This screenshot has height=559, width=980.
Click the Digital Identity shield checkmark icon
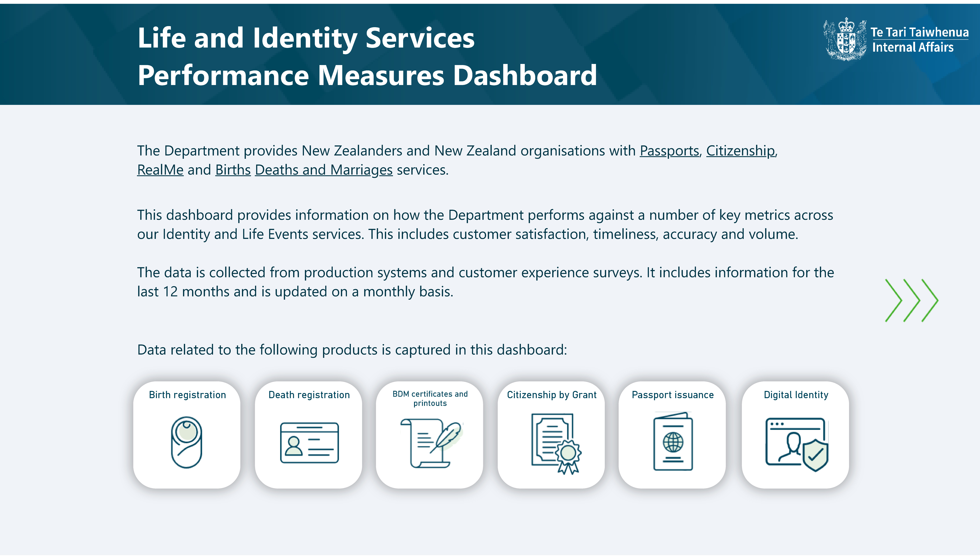tap(797, 445)
